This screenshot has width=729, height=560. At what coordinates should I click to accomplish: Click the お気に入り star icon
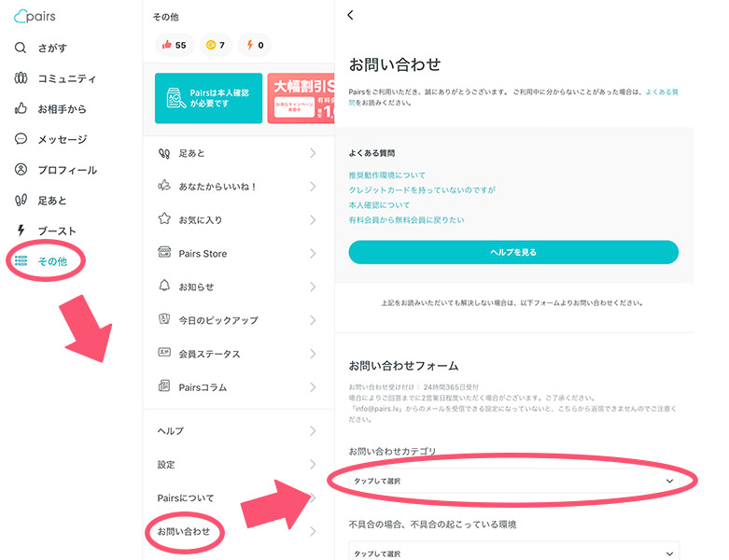[x=164, y=218]
